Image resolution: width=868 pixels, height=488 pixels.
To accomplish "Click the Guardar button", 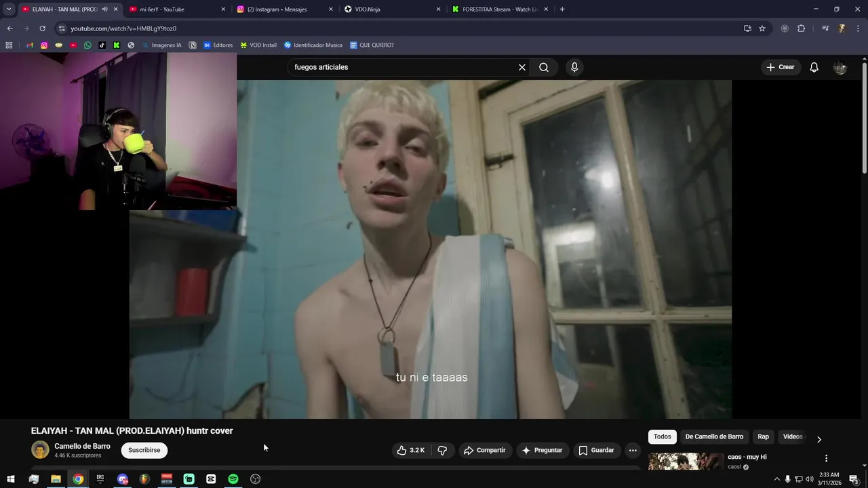I will pos(597,450).
